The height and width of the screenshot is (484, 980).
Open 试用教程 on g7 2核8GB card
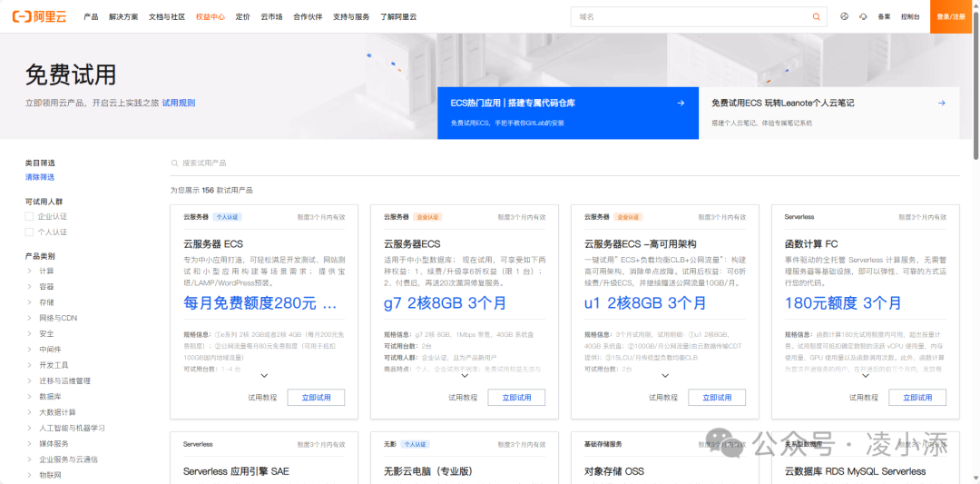[x=463, y=397]
